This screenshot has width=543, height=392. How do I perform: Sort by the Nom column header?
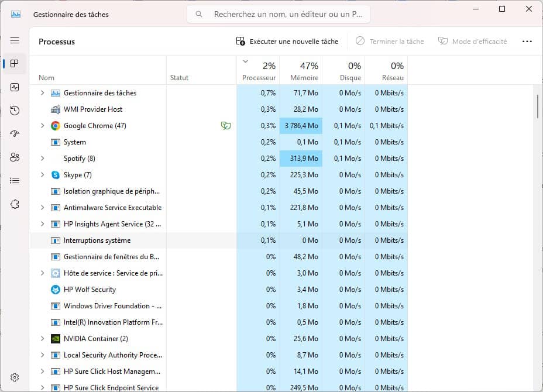coord(98,71)
